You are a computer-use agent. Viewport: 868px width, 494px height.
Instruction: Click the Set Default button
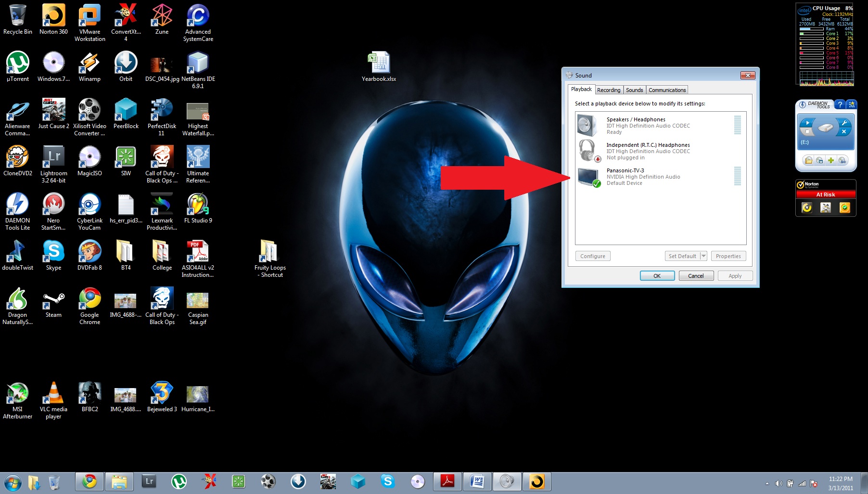point(682,256)
